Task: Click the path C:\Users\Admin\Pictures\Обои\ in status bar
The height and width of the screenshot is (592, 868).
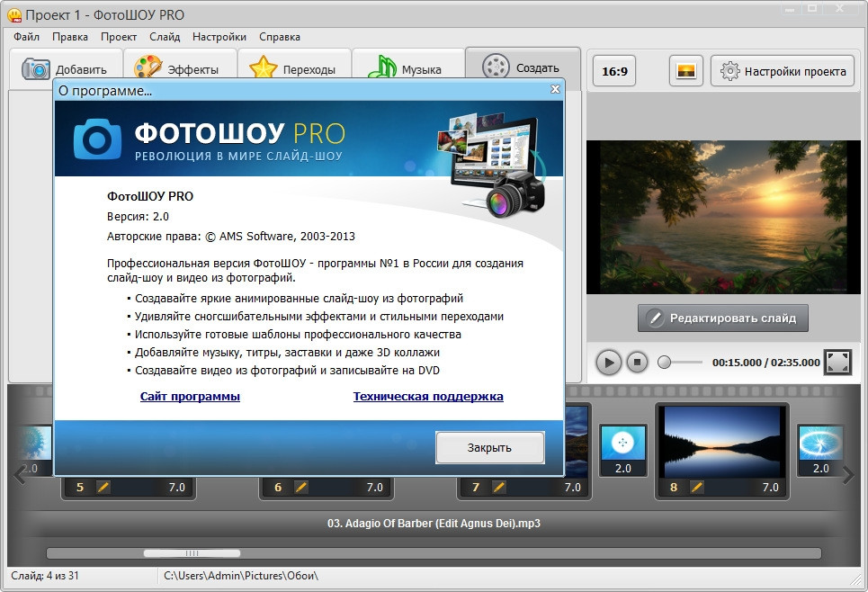Action: [x=241, y=576]
